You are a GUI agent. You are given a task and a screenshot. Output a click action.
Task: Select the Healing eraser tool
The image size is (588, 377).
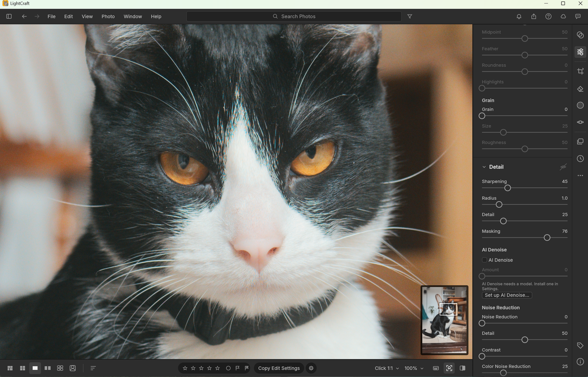click(580, 89)
